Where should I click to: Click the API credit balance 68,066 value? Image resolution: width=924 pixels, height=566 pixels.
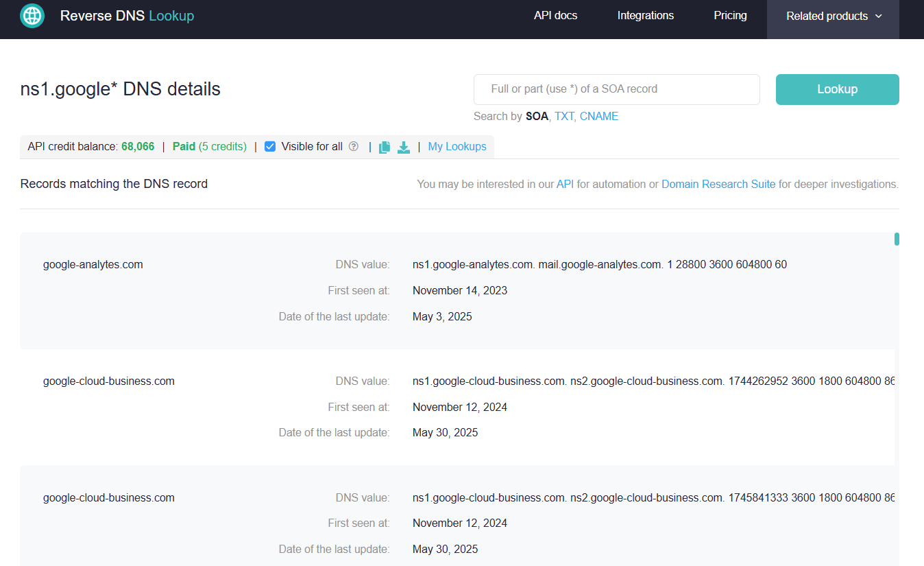[x=138, y=146]
